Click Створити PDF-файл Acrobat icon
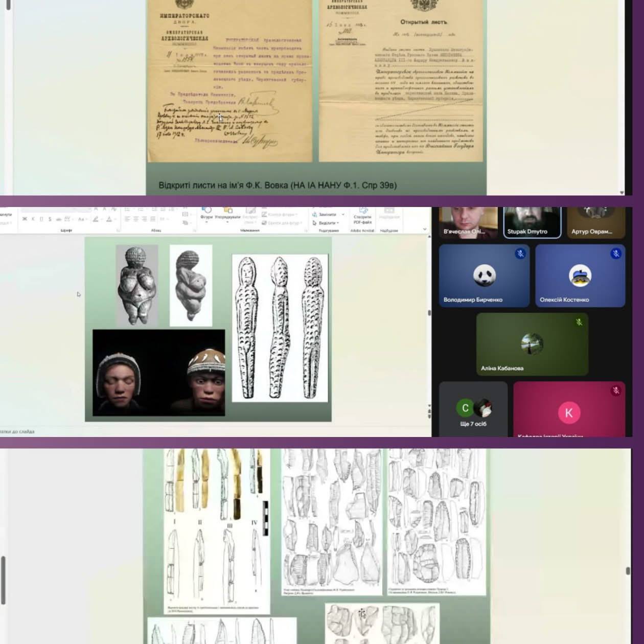644x644 pixels. pos(362,216)
